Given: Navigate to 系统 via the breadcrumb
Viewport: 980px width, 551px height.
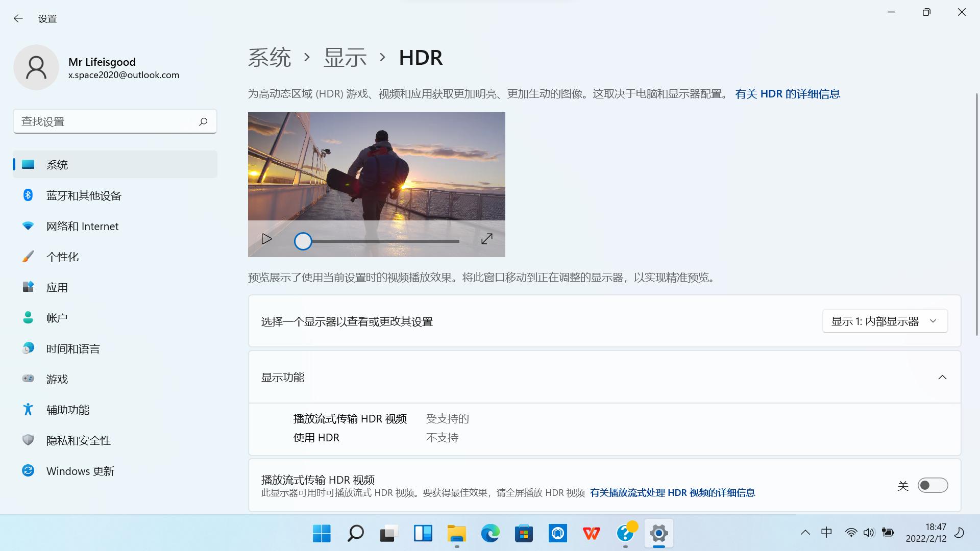Looking at the screenshot, I should pyautogui.click(x=269, y=58).
